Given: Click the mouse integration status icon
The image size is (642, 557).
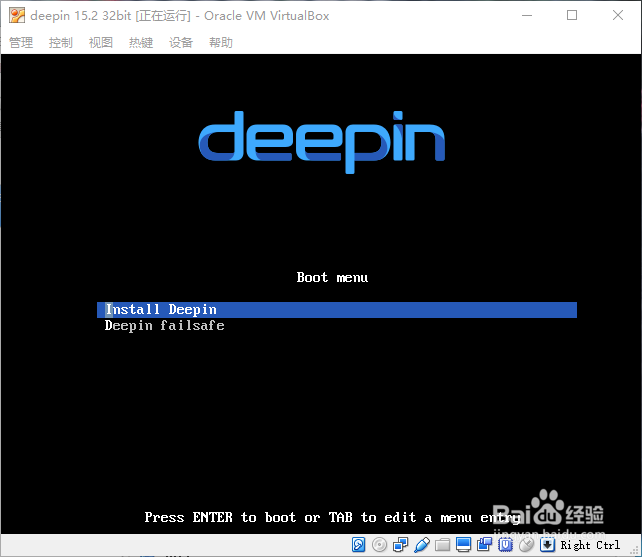Looking at the screenshot, I should (x=527, y=545).
